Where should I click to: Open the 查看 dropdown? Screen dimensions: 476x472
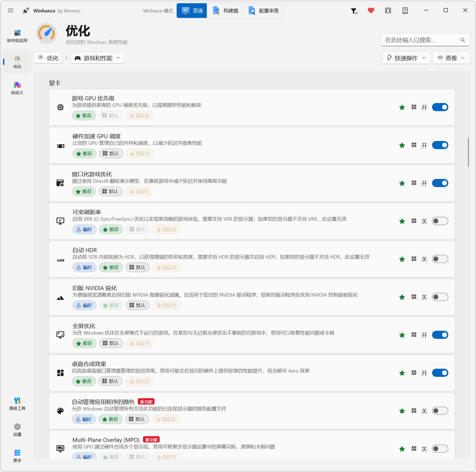click(451, 58)
